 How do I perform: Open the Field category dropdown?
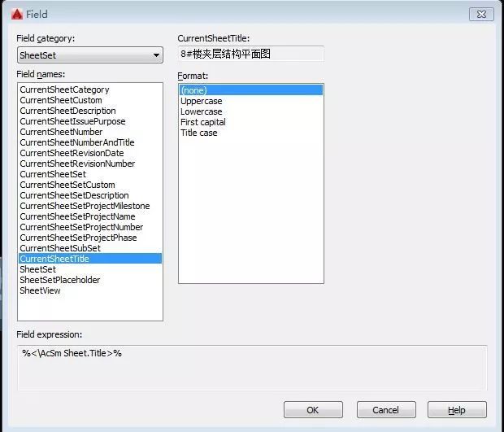coord(90,55)
